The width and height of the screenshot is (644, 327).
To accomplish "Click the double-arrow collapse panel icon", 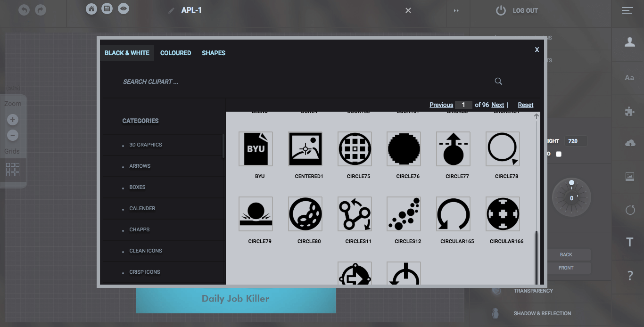I will (456, 10).
